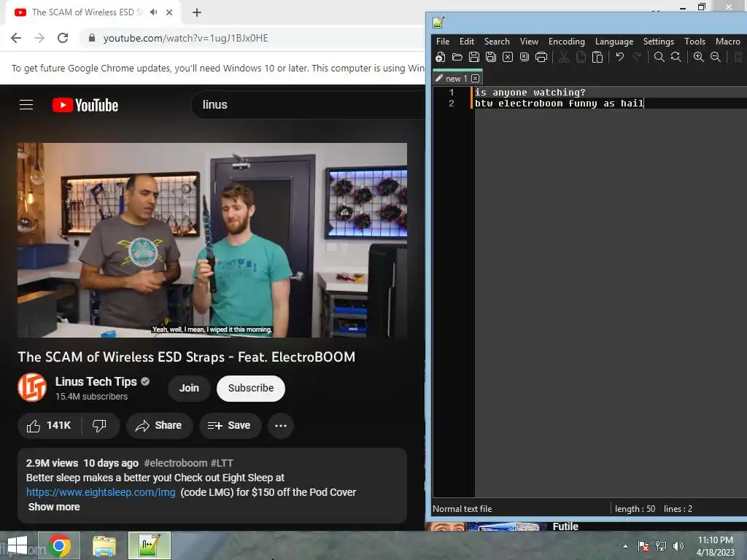Screen dimensions: 747x560
Task: Close the 'new 1' tab with its X
Action: point(476,79)
